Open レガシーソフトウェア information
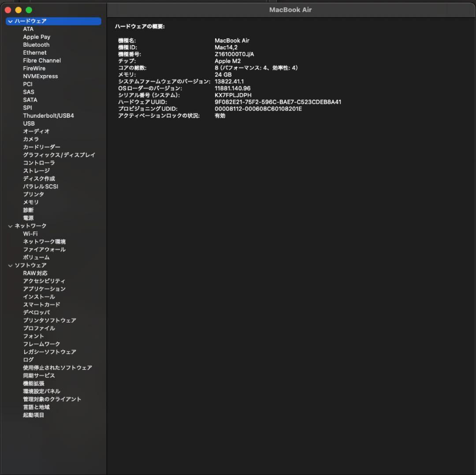 (x=50, y=352)
